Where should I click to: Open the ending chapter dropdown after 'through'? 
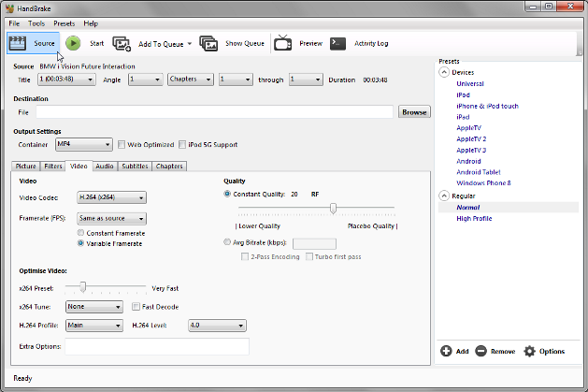[x=306, y=80]
